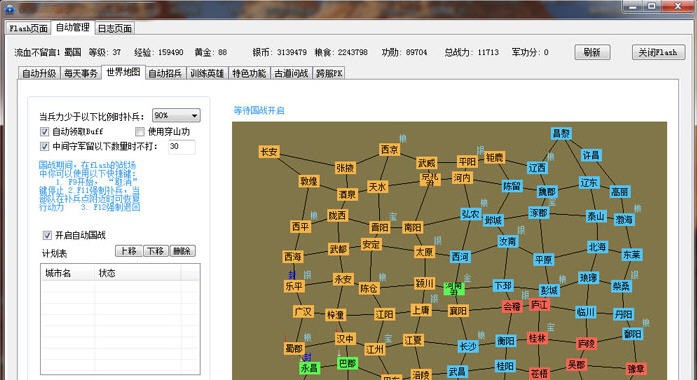This screenshot has width=697, height=380.
Task: Click the 陈留 city node
Action: pyautogui.click(x=512, y=185)
